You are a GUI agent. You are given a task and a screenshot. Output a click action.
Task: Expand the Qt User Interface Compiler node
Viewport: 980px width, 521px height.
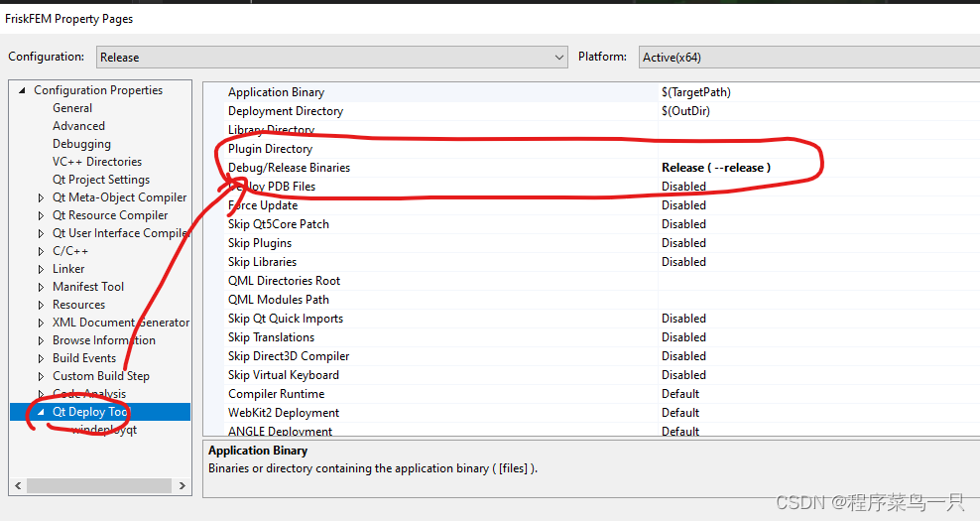pyautogui.click(x=41, y=233)
